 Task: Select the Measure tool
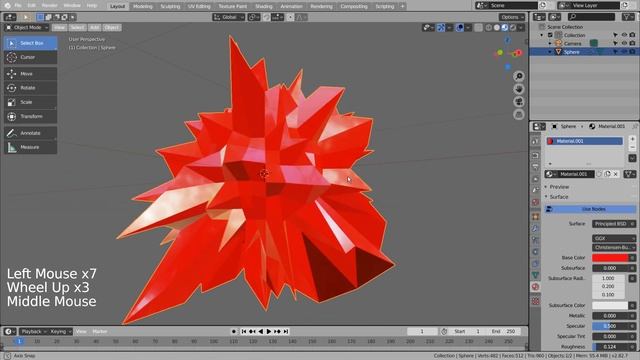tap(31, 147)
